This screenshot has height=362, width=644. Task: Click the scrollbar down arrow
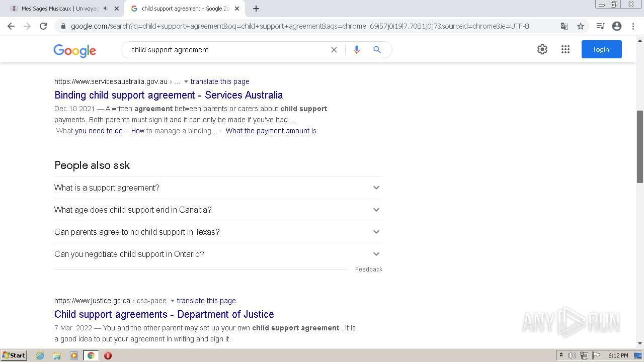click(640, 344)
